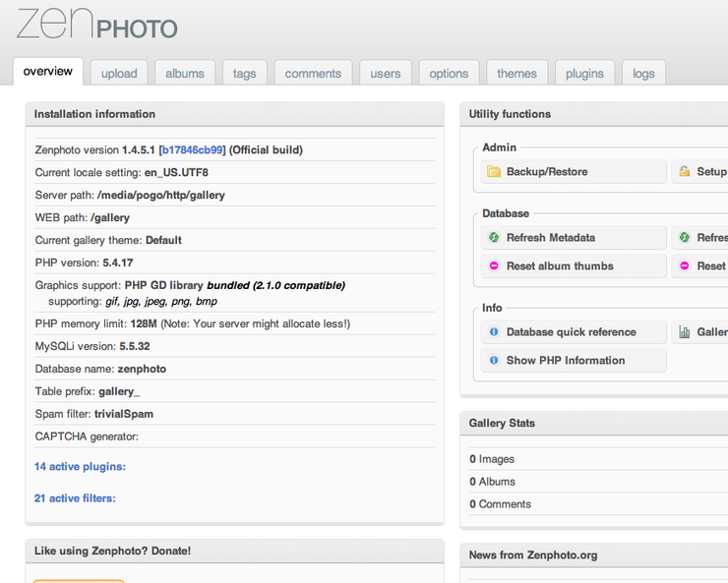The width and height of the screenshot is (728, 583).
Task: View the logs tab
Action: (643, 74)
